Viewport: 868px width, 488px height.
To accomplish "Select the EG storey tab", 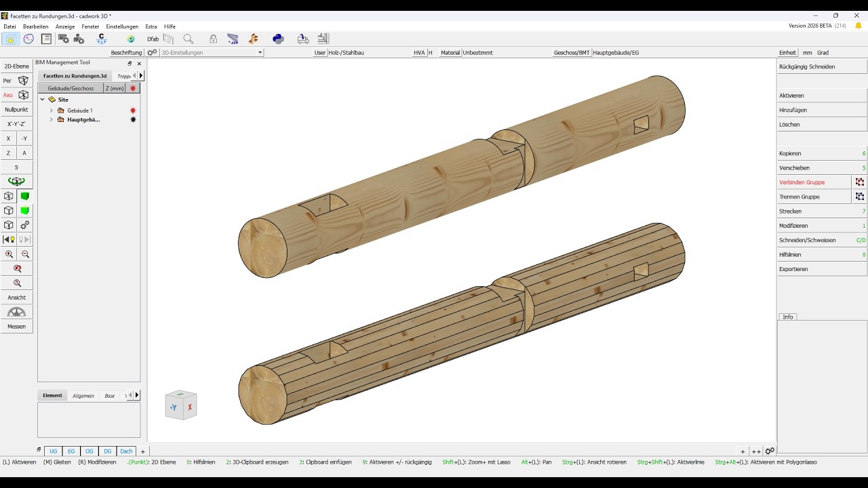I will point(71,451).
